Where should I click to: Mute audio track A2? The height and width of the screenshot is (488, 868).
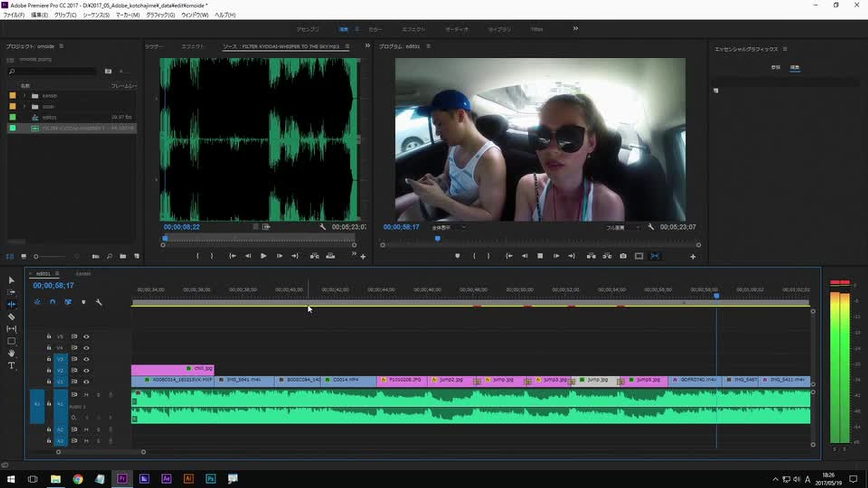coord(86,429)
